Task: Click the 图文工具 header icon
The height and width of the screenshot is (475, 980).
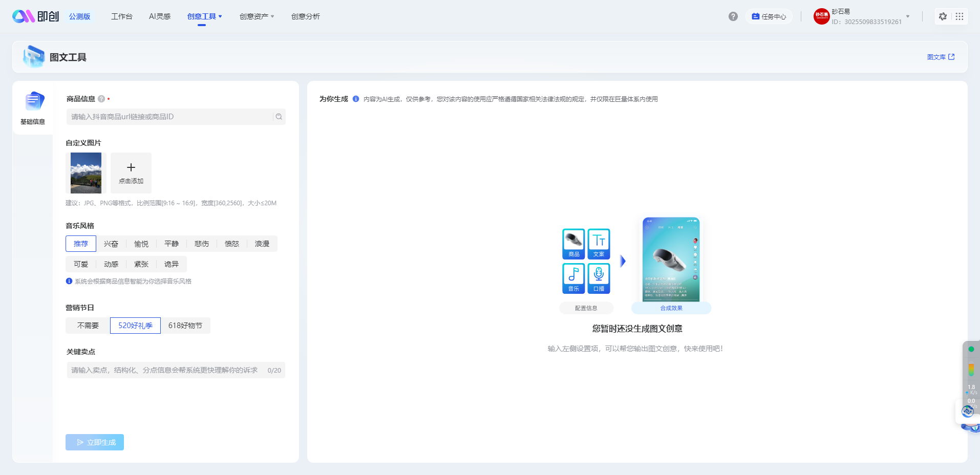Action: pyautogui.click(x=33, y=56)
